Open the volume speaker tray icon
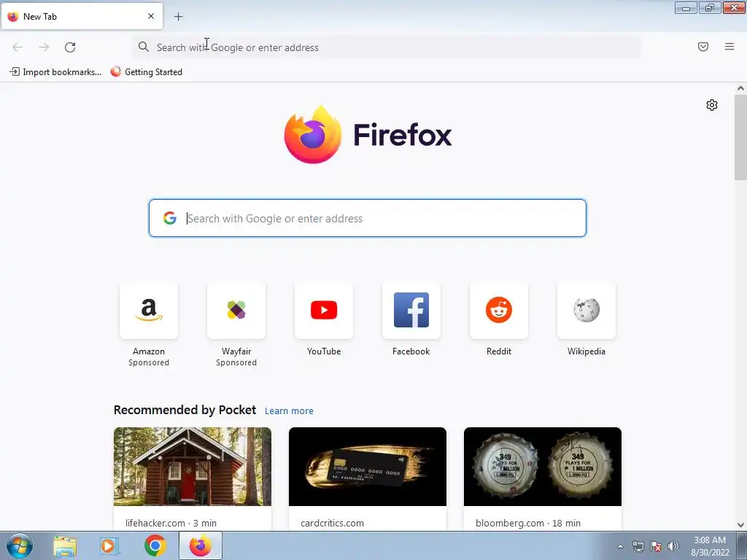This screenshot has width=747, height=560. point(673,546)
